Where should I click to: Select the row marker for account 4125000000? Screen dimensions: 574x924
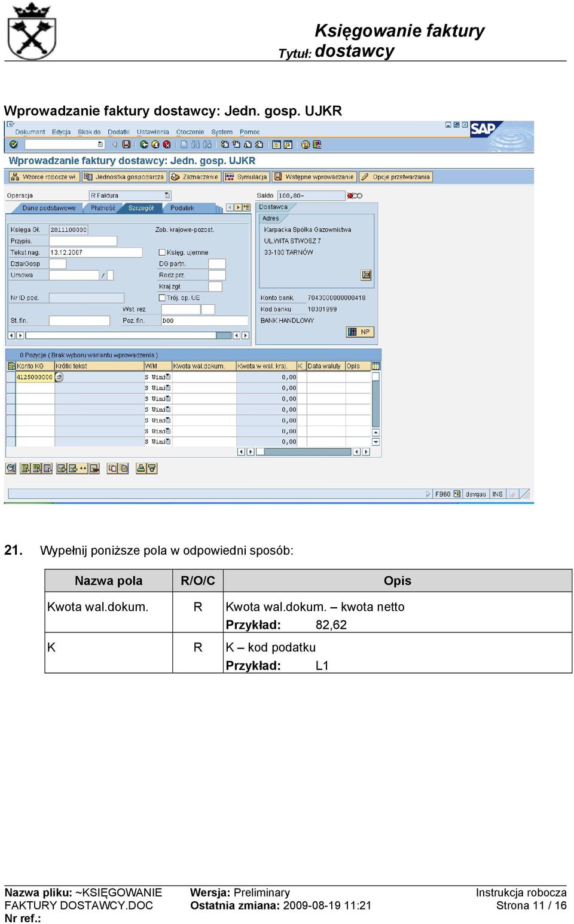coord(11,377)
